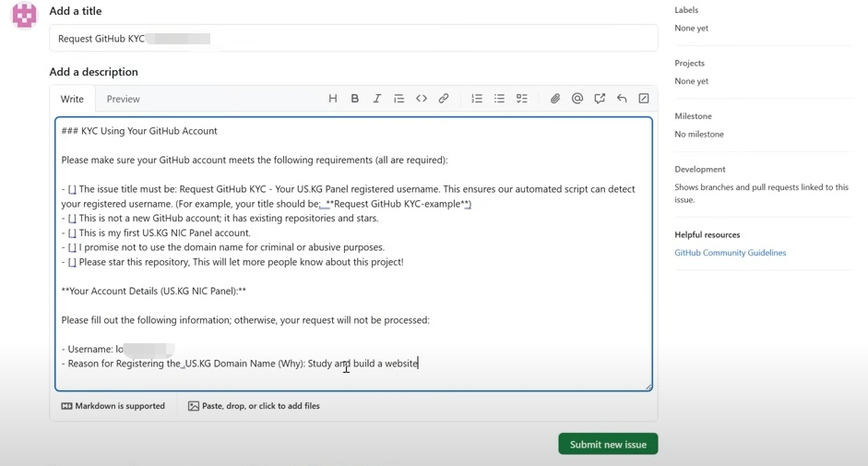Switch to the Preview tab
Image resolution: width=868 pixels, height=466 pixels.
123,99
